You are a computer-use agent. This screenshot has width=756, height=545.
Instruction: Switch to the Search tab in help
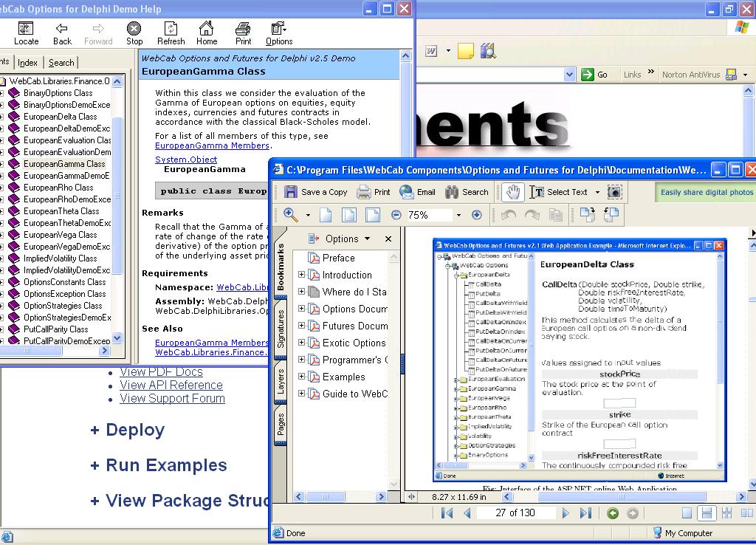coord(61,63)
